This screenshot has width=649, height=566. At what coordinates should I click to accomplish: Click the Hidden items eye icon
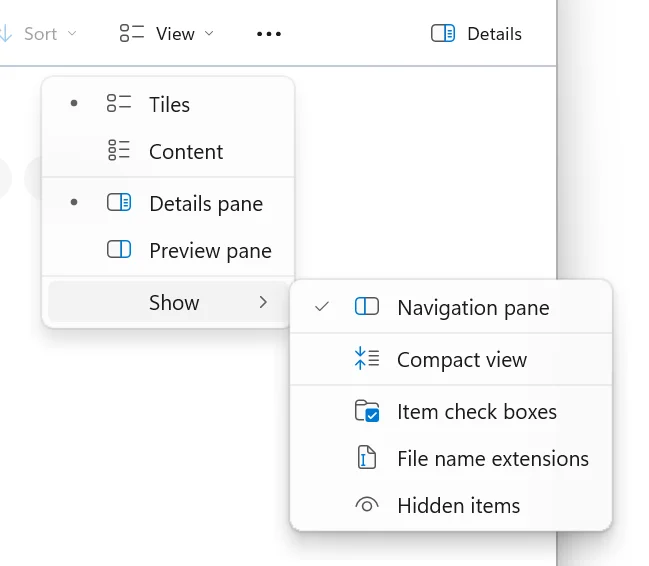[367, 506]
